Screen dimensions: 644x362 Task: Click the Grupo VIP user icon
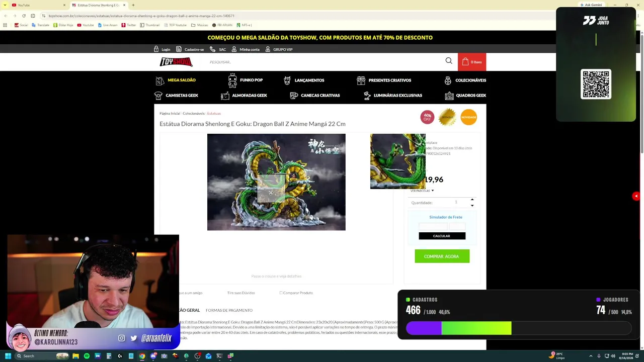[x=268, y=49]
